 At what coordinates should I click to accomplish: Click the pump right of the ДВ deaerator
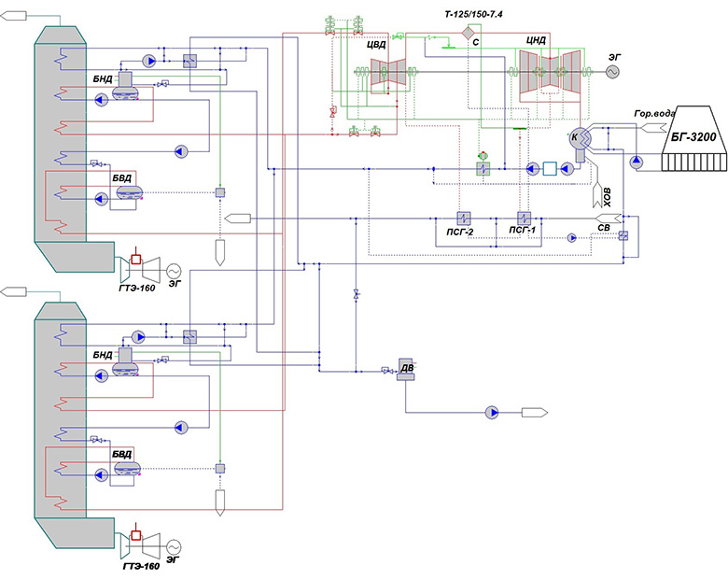[x=491, y=412]
